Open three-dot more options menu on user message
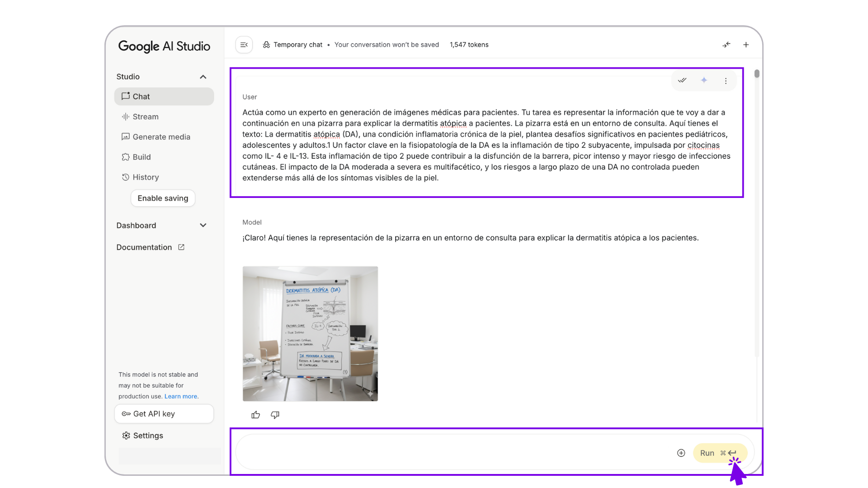 726,81
